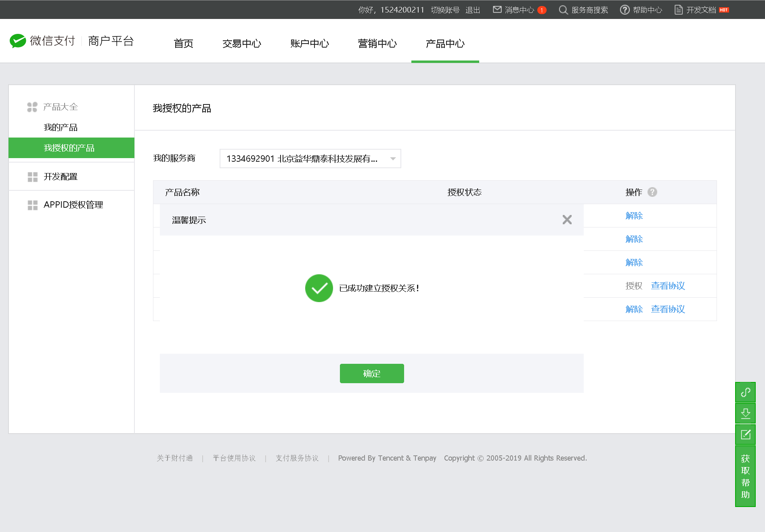Click 查看协议 link beside 授权
The width and height of the screenshot is (765, 532).
point(668,286)
